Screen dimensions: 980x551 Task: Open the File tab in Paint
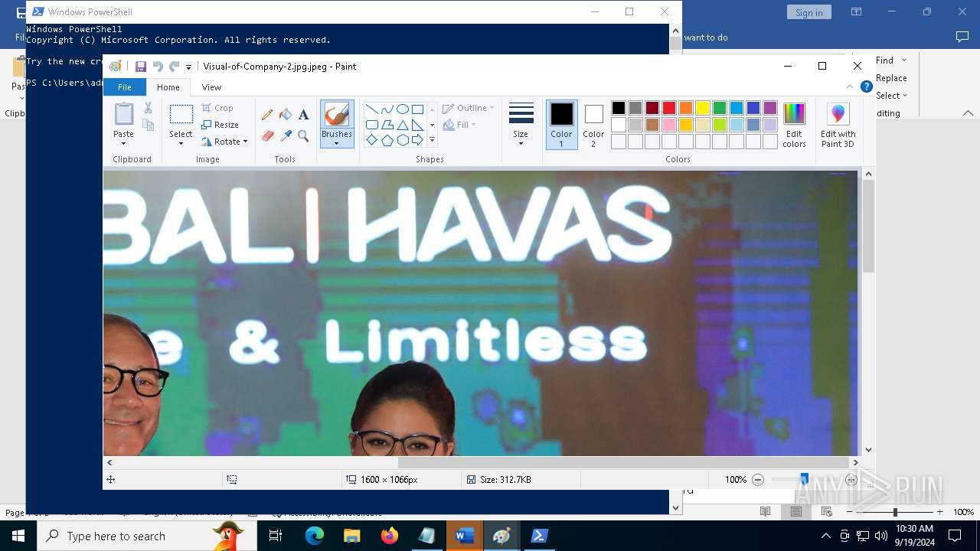pos(124,87)
